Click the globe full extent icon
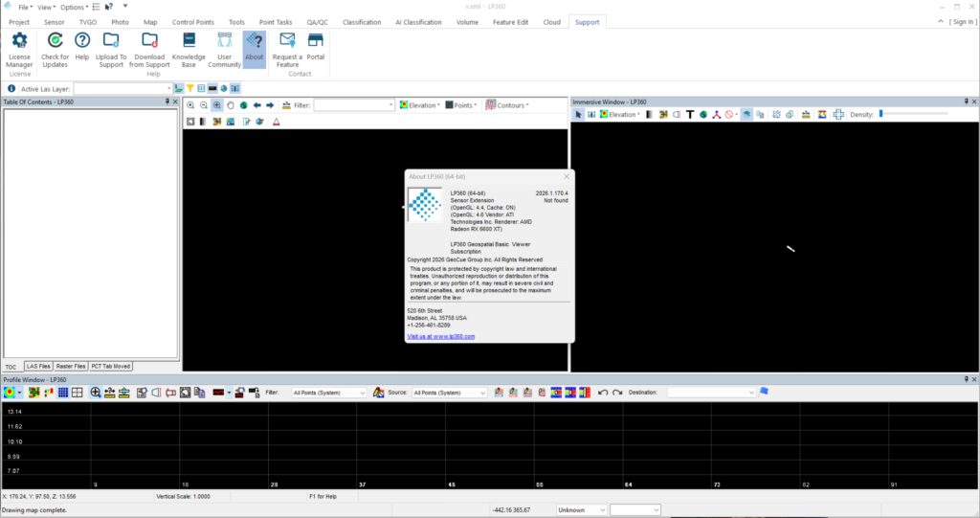The height and width of the screenshot is (518, 980). click(x=244, y=105)
